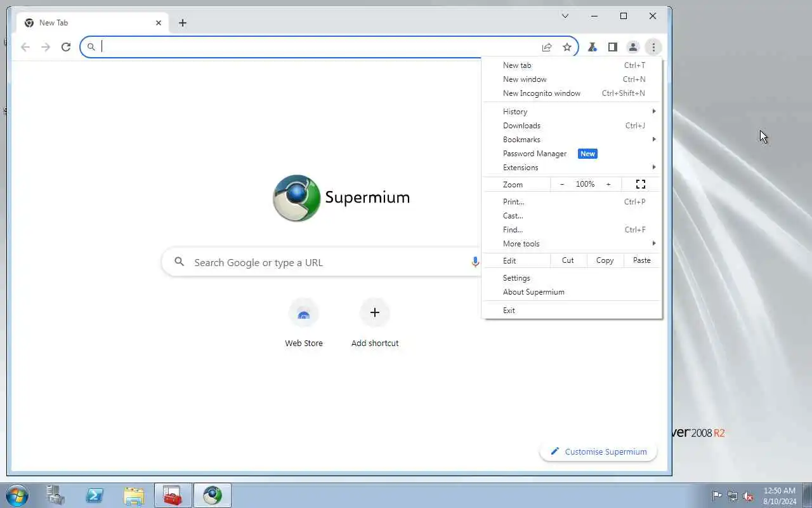The image size is (812, 508).
Task: Start voice search with microphone icon
Action: pos(475,262)
